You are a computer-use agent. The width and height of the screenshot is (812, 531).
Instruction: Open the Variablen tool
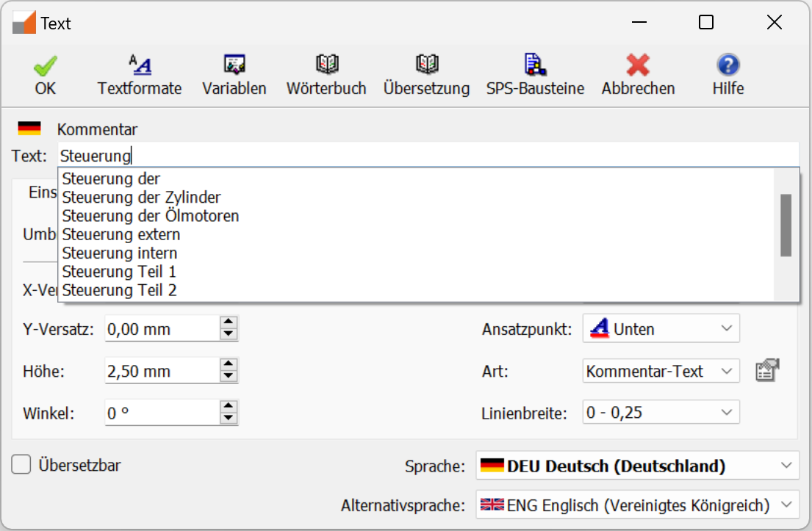coord(234,66)
